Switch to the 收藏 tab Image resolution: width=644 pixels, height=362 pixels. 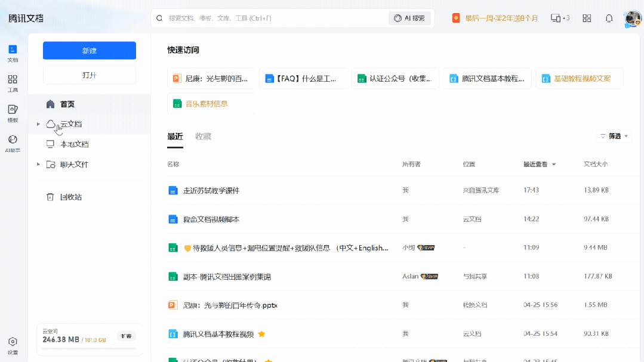click(x=203, y=137)
